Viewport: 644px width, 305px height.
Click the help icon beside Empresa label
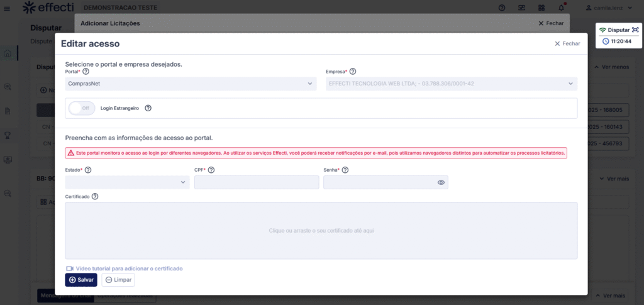[x=353, y=72]
